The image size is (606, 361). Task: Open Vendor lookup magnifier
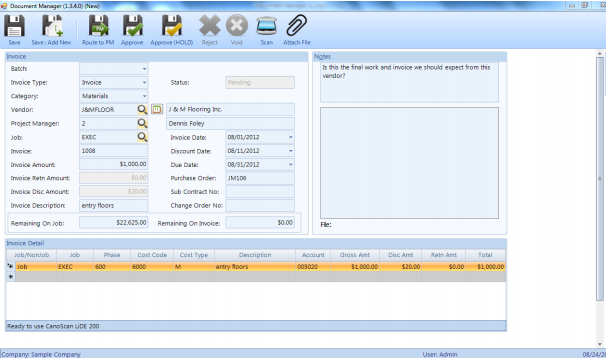pos(142,110)
